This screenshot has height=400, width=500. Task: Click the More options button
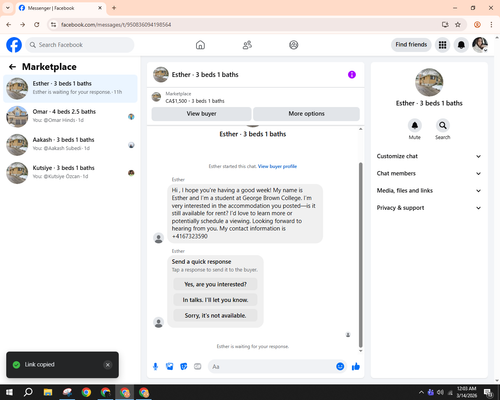[x=306, y=114]
